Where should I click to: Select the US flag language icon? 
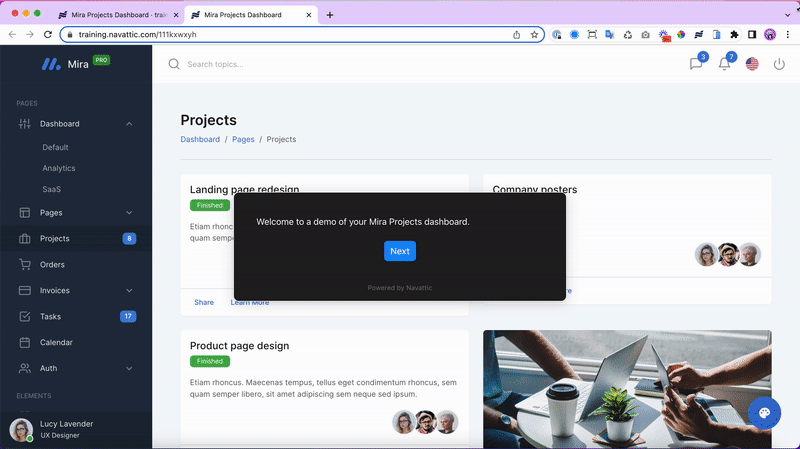click(752, 64)
